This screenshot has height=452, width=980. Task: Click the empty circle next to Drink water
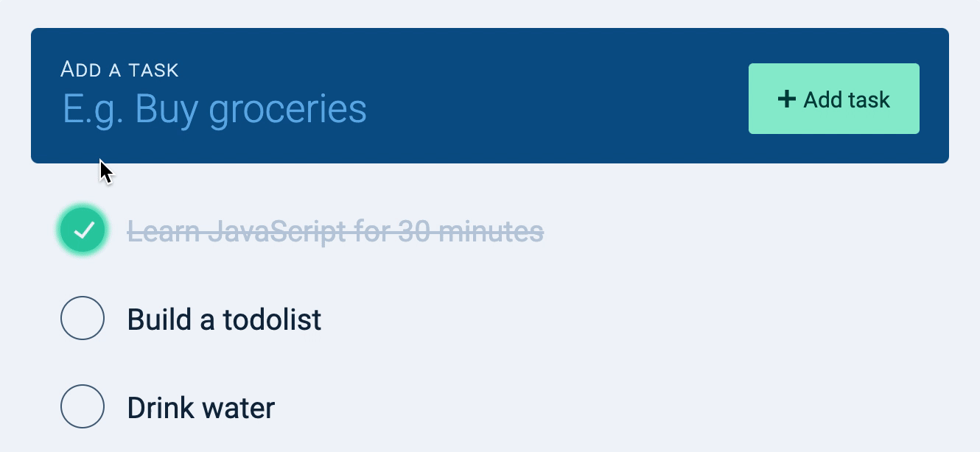point(83,406)
